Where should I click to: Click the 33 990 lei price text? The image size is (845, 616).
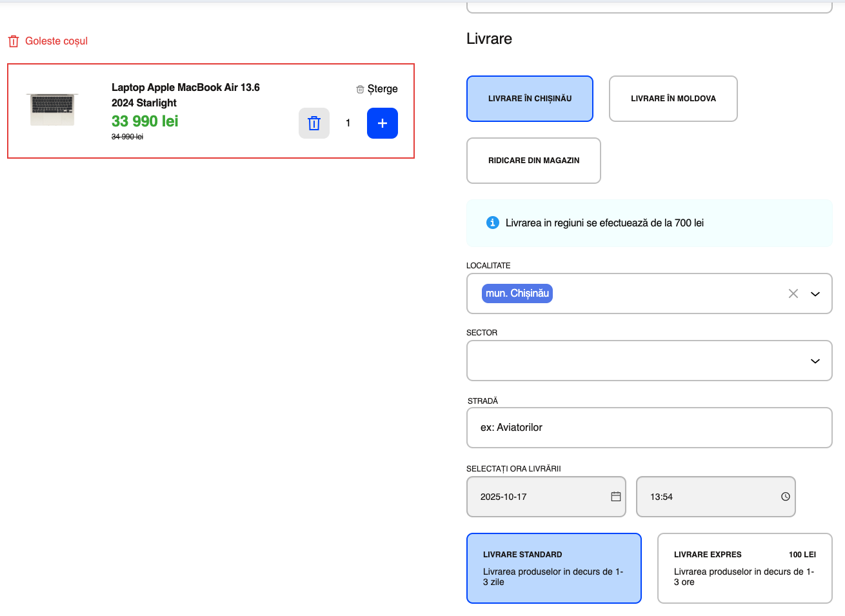[x=145, y=121]
